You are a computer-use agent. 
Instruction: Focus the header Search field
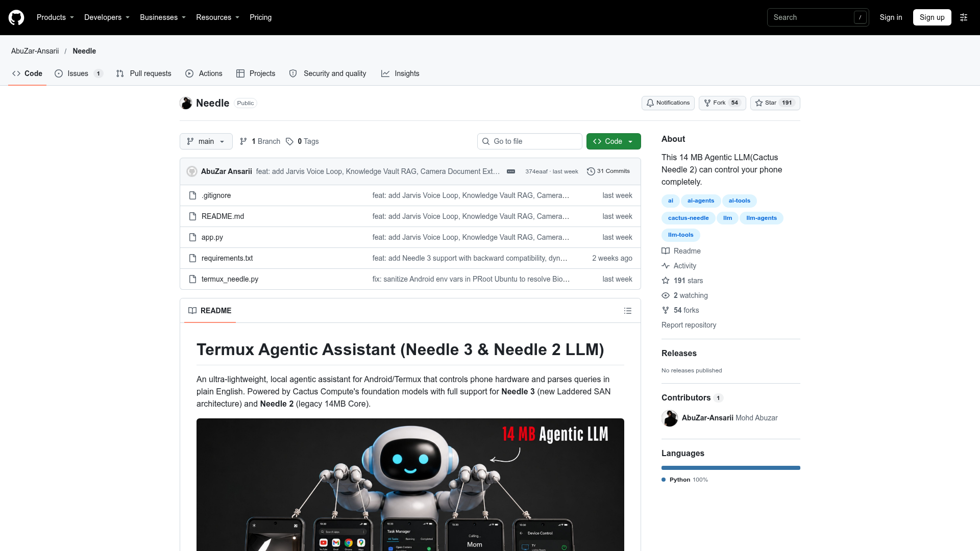pyautogui.click(x=818, y=17)
